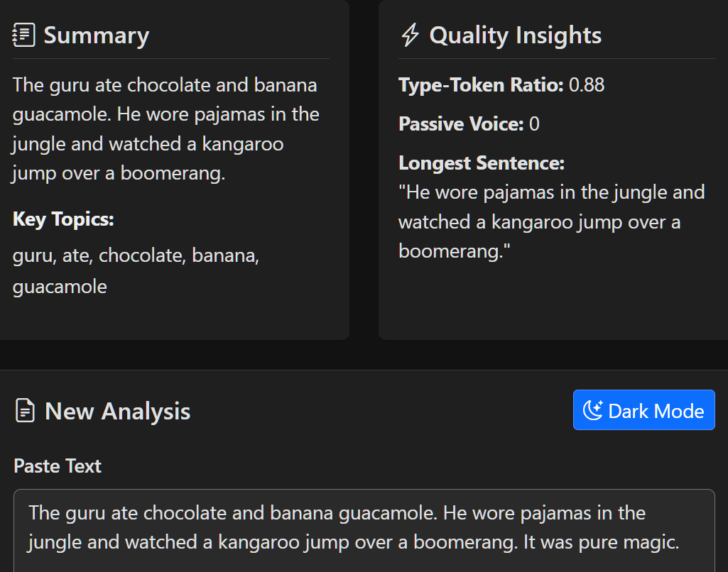Click the Passive Voice label
Viewport: 728px width, 572px height.
tap(461, 124)
